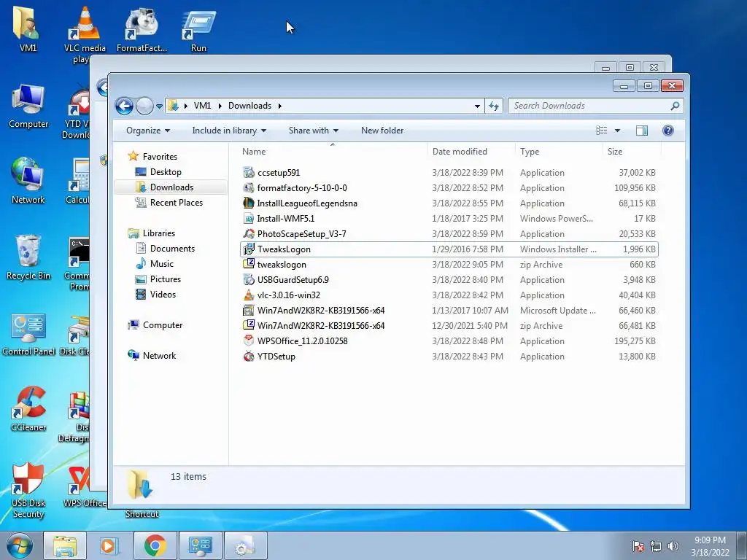Open the view options dropdown arrow

(617, 131)
